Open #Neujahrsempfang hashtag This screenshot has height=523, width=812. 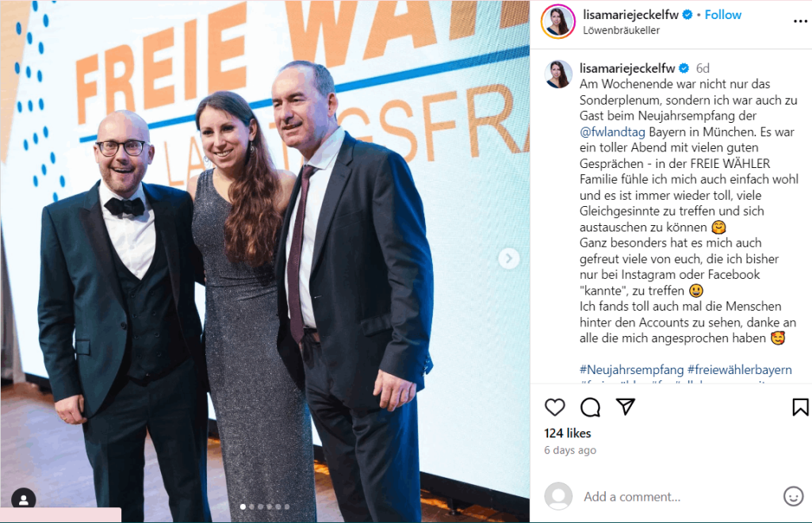click(631, 370)
